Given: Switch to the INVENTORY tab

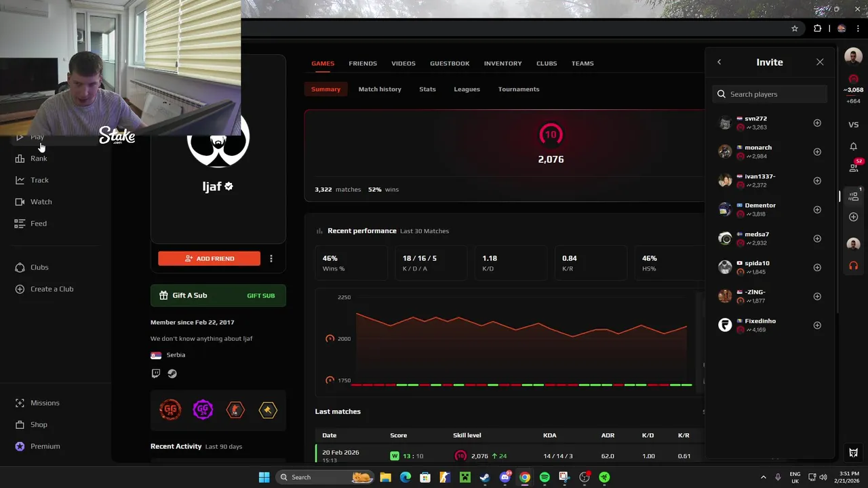Looking at the screenshot, I should [x=503, y=64].
